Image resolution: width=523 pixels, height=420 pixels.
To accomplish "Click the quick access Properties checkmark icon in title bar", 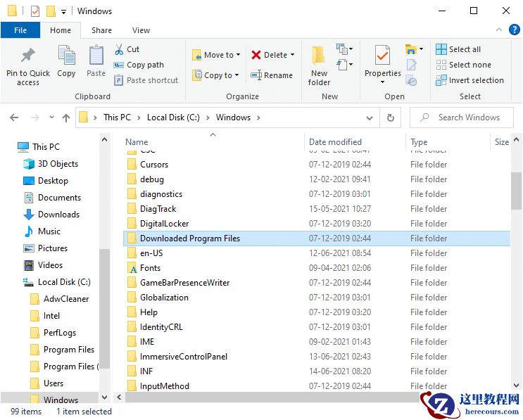I will pyautogui.click(x=34, y=11).
